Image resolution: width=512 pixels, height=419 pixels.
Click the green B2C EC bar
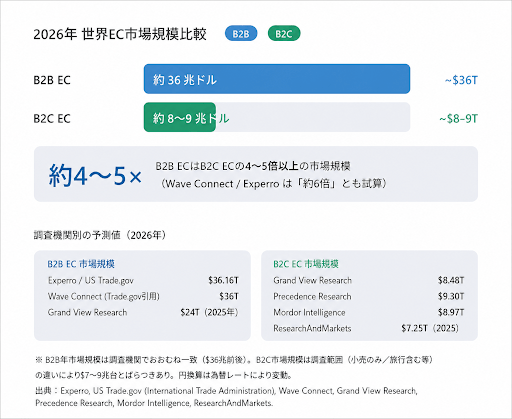coord(180,117)
